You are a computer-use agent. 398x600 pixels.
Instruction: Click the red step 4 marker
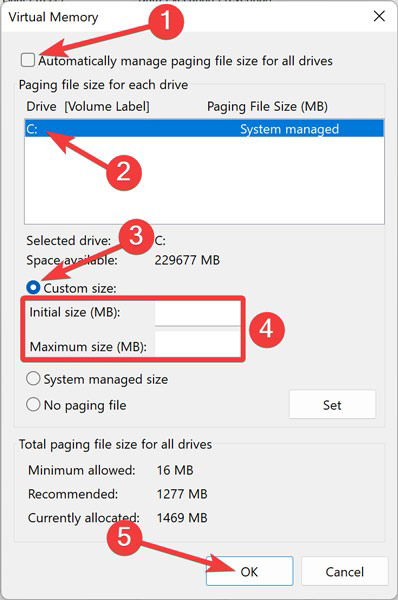267,329
